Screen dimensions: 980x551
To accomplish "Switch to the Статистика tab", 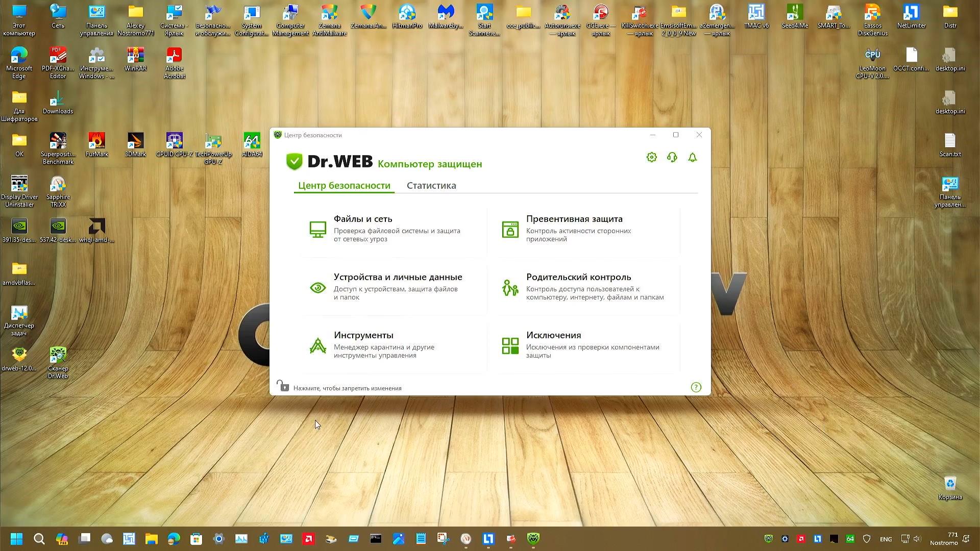I will point(431,186).
